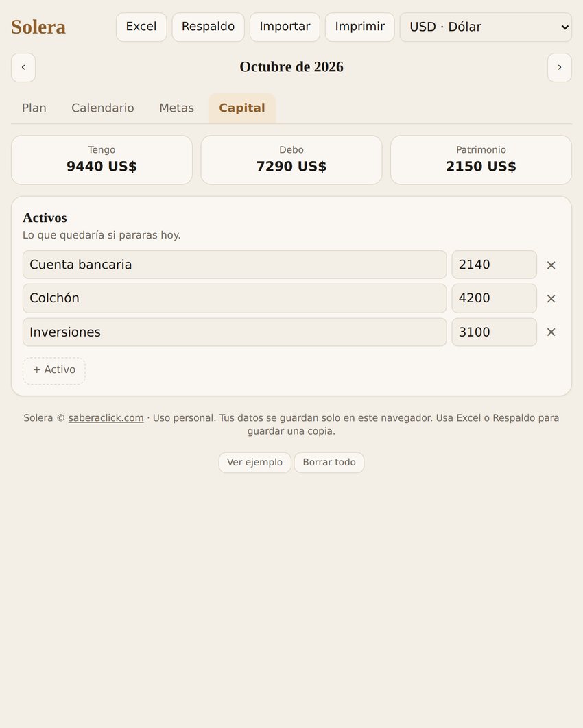The image size is (583, 728).
Task: Click the Solera logo title
Action: pyautogui.click(x=38, y=27)
